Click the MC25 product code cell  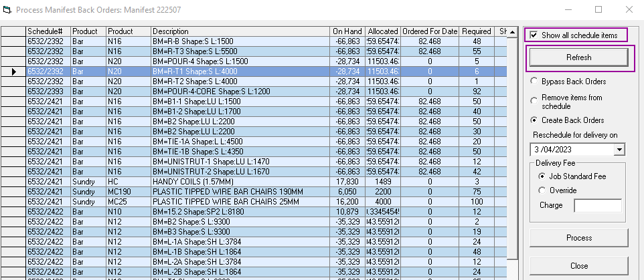tap(129, 202)
